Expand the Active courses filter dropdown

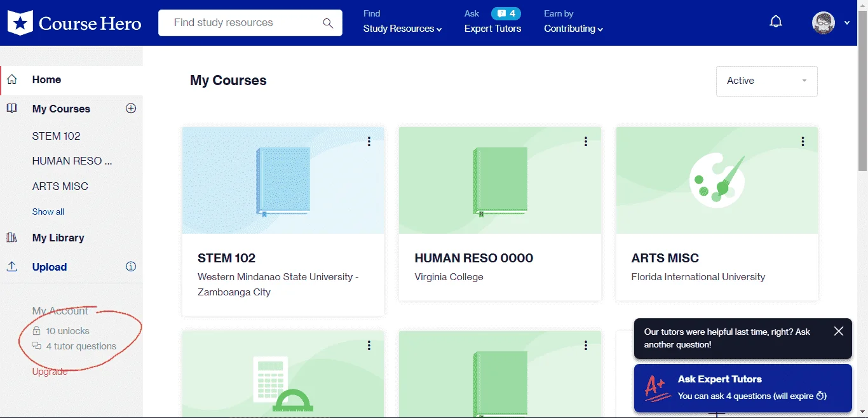pyautogui.click(x=767, y=81)
